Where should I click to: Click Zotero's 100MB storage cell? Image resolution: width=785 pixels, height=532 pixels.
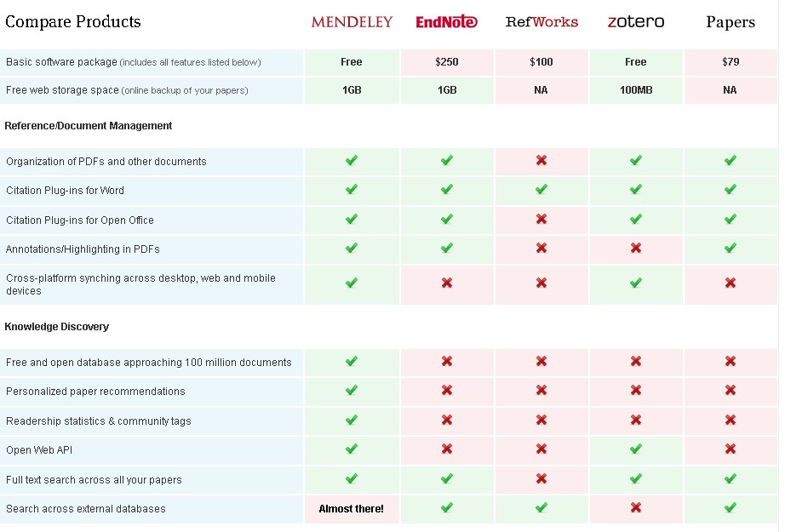click(635, 90)
